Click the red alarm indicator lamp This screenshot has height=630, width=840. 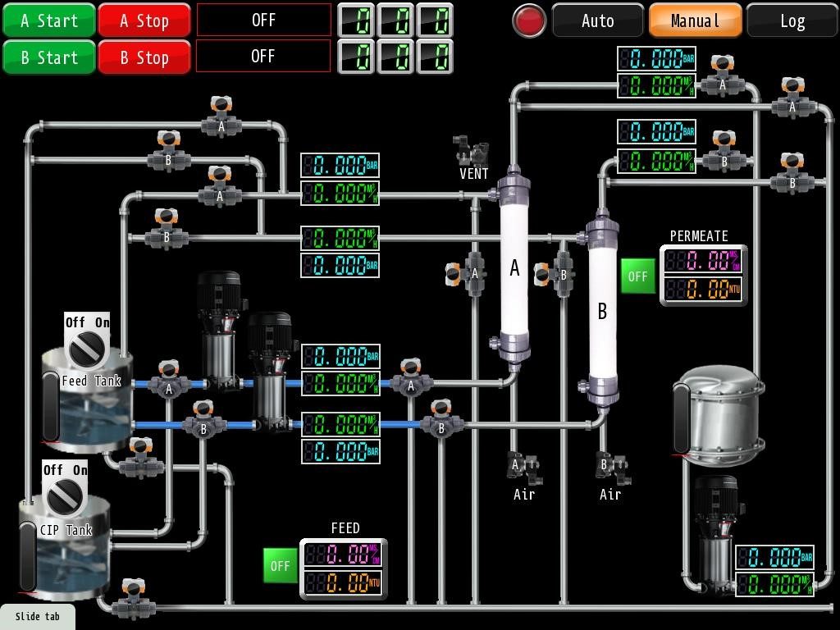click(x=529, y=21)
